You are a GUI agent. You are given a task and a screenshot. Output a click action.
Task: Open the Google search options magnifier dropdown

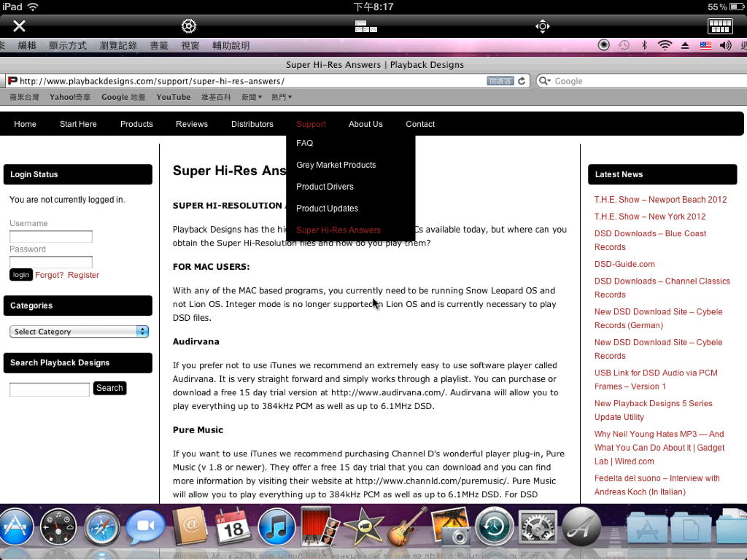[544, 81]
